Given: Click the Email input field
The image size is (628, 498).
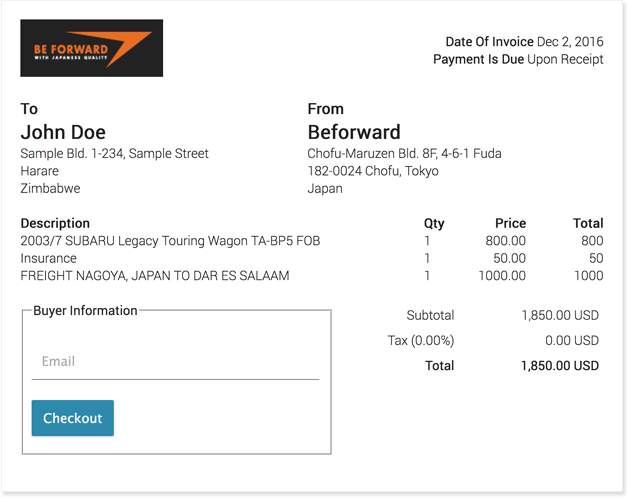Looking at the screenshot, I should [175, 361].
